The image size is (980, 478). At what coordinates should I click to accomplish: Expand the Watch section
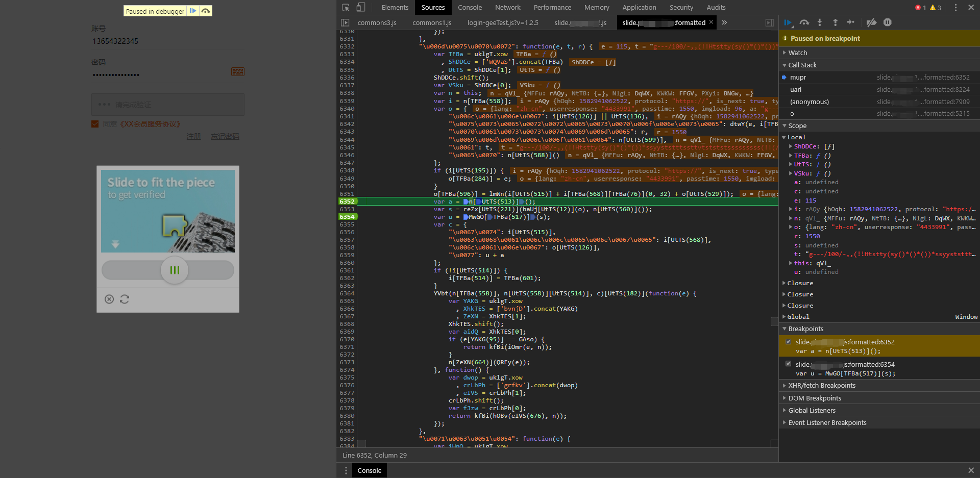(x=797, y=53)
